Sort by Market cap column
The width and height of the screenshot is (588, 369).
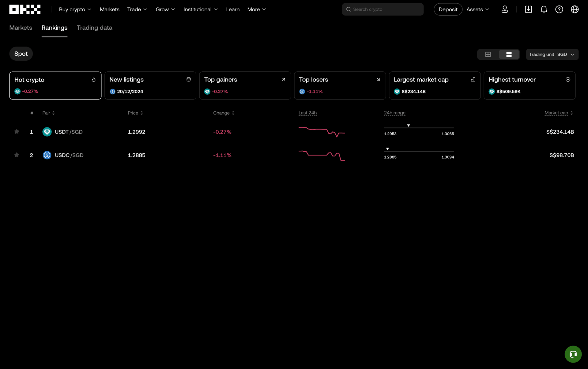click(x=559, y=113)
